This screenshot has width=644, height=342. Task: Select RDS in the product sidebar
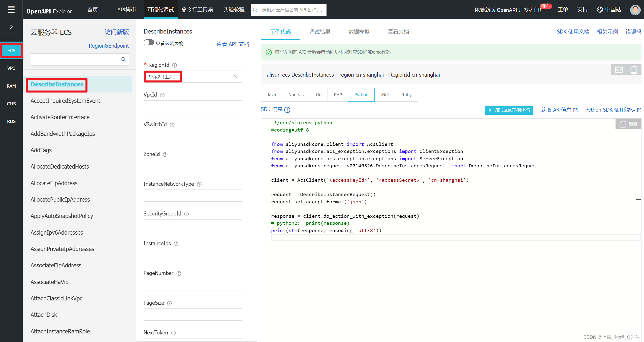tap(11, 121)
